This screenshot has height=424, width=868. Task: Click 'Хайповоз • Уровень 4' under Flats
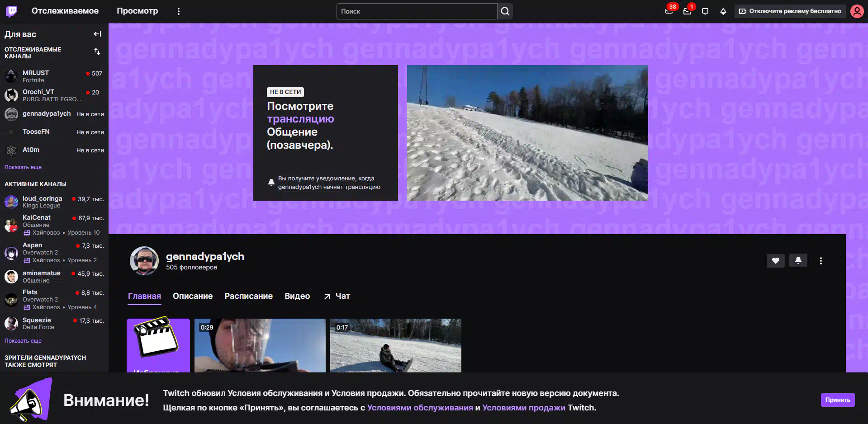(60, 307)
